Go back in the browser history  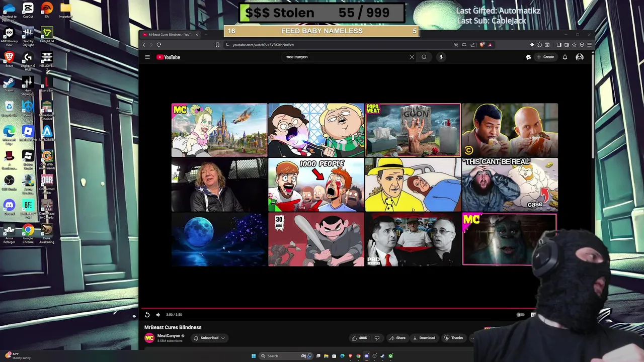[x=144, y=45]
